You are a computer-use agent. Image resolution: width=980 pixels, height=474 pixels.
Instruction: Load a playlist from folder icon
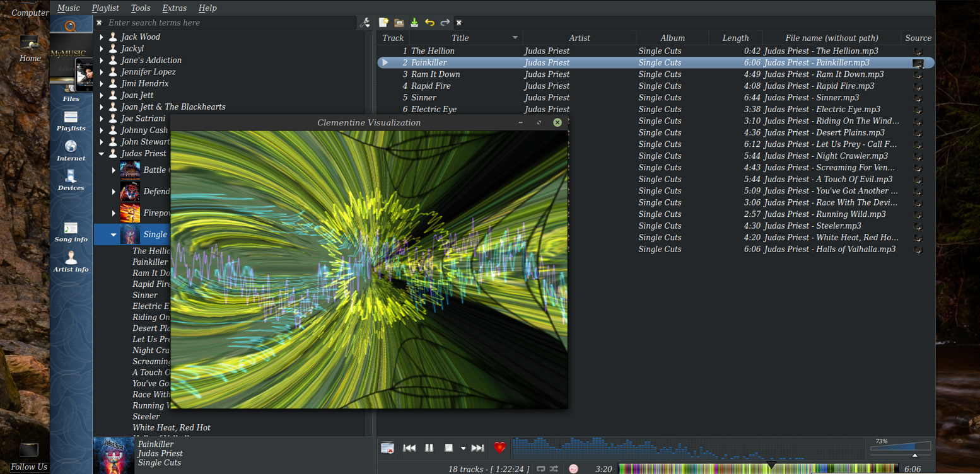399,23
